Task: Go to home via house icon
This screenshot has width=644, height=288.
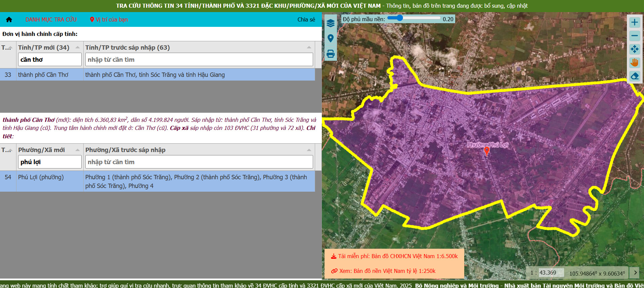Action: pos(9,19)
